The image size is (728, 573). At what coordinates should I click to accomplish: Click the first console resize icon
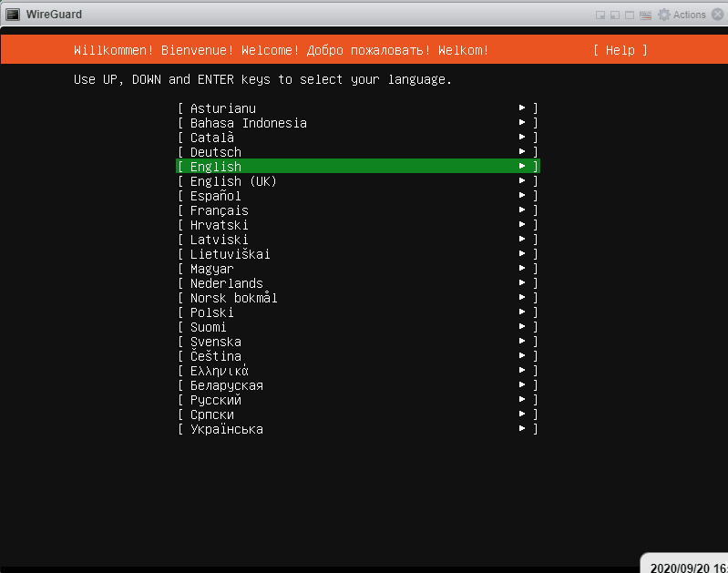[600, 15]
